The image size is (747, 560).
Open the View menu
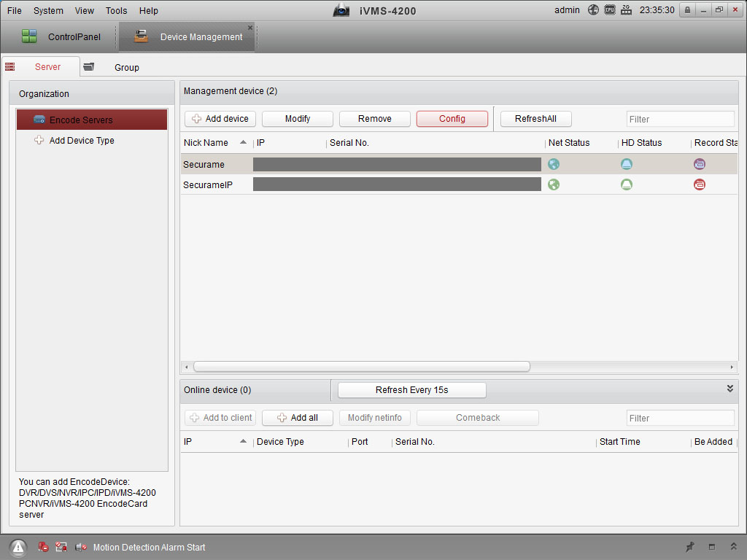coord(85,10)
